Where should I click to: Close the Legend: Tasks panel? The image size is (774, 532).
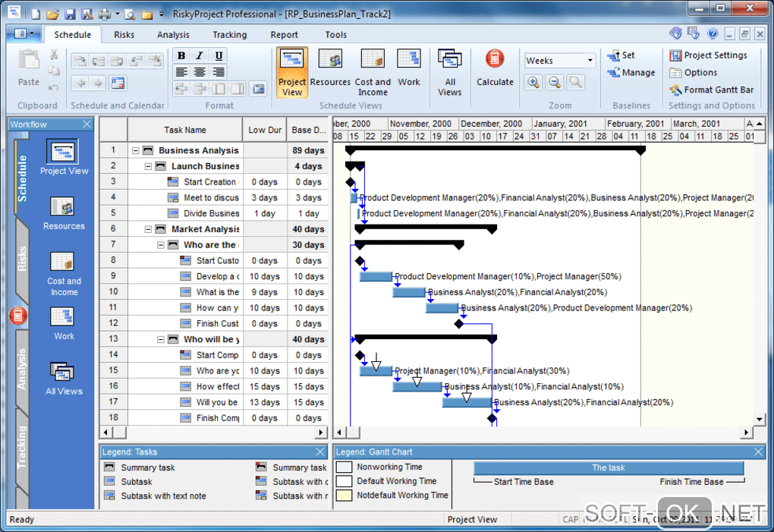point(320,452)
